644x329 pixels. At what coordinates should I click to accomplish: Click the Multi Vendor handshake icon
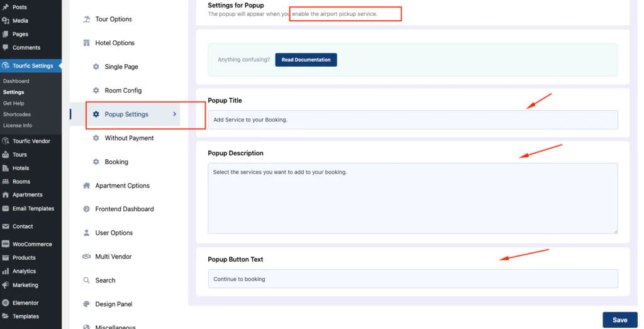[86, 257]
